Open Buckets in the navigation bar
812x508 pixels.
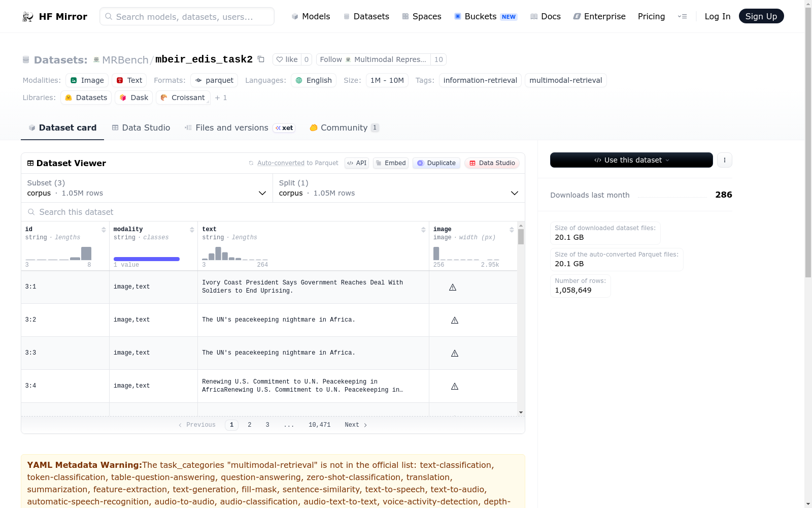point(485,16)
